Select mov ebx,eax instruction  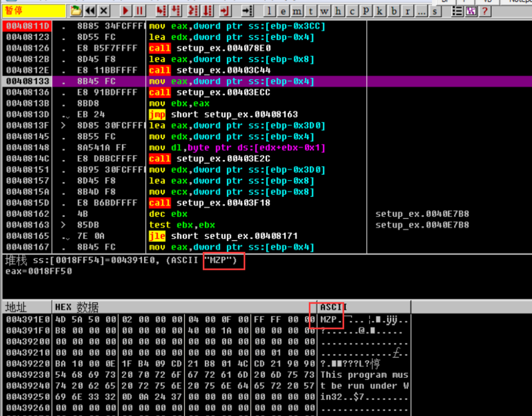point(180,103)
